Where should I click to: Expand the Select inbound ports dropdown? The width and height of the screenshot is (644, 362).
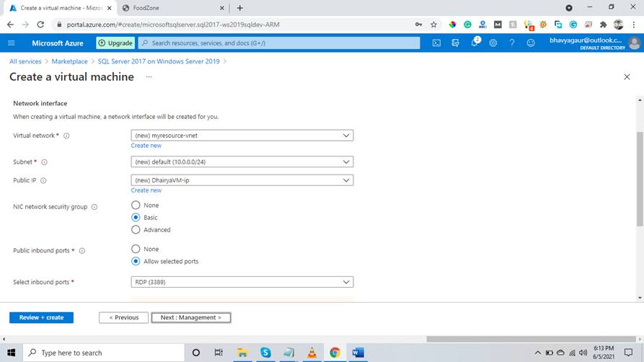(242, 282)
